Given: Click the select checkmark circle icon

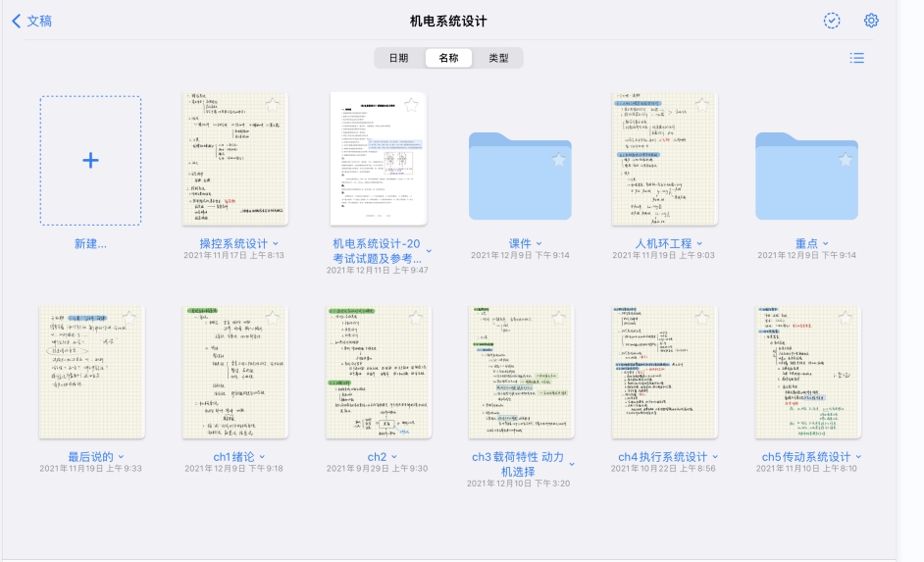Looking at the screenshot, I should 832,21.
